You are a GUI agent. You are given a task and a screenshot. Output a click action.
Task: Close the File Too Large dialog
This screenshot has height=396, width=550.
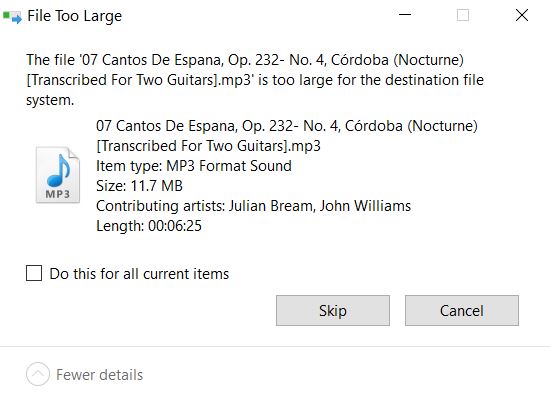click(x=522, y=15)
